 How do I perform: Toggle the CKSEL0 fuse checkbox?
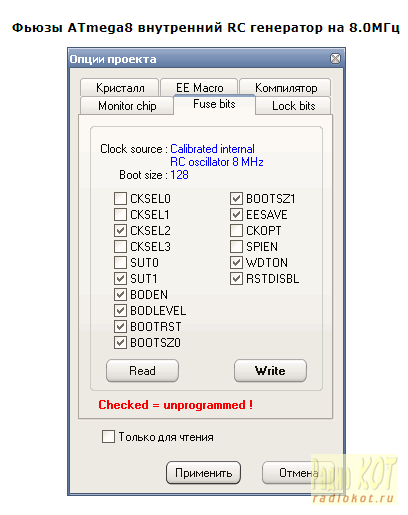tap(120, 198)
